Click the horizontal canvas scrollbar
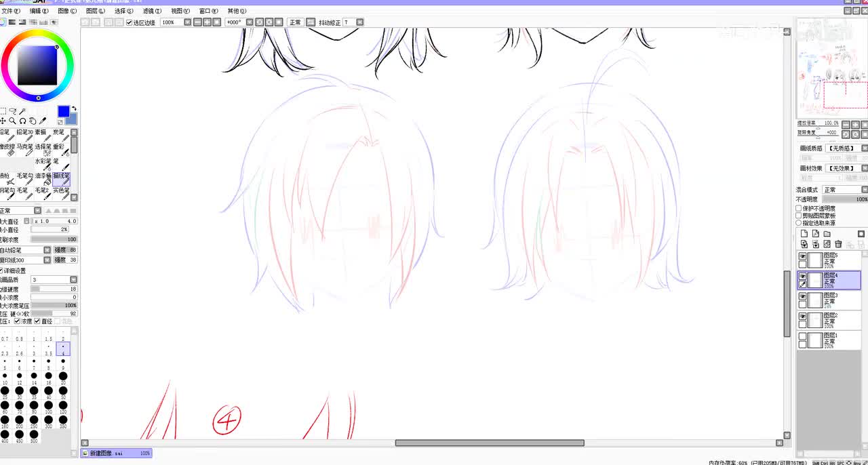Screen dimensions: 868x465 coord(490,443)
